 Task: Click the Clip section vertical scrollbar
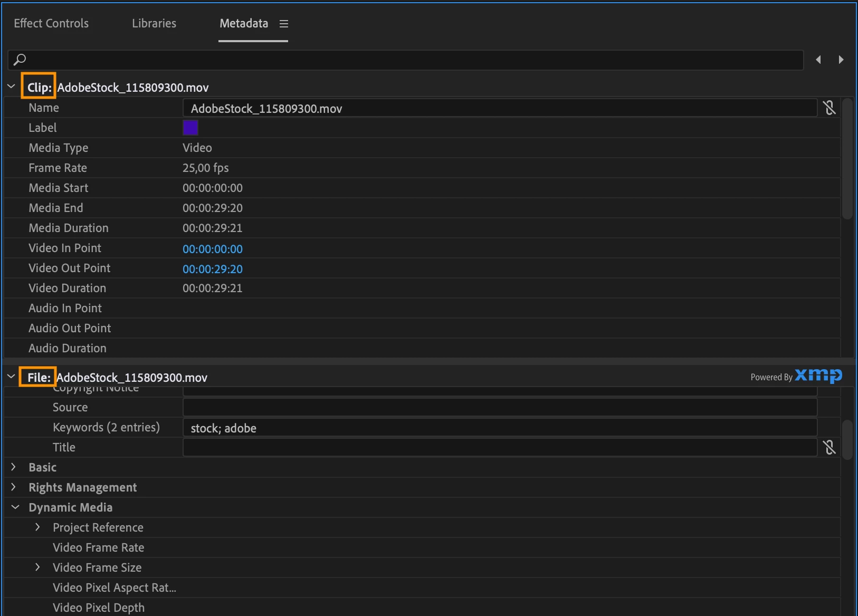pos(847,158)
